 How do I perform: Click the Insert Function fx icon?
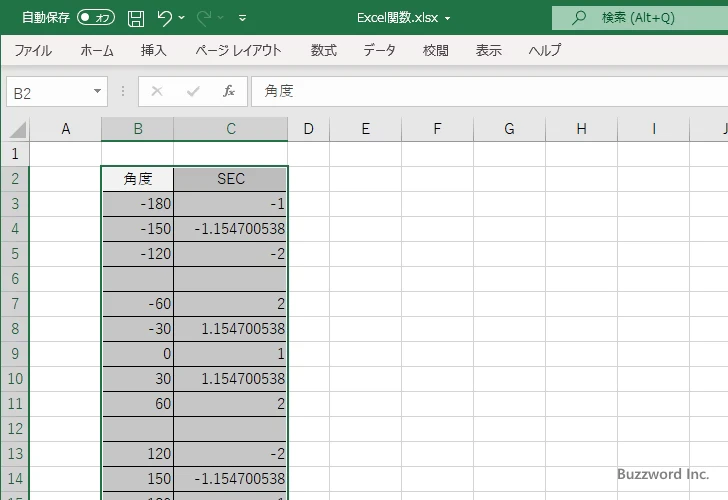pyautogui.click(x=229, y=91)
